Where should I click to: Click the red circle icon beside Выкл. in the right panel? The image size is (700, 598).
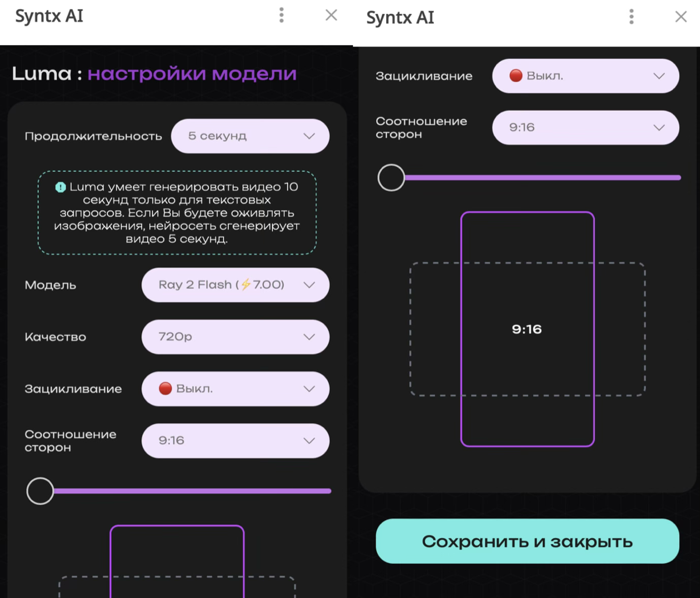click(x=515, y=76)
